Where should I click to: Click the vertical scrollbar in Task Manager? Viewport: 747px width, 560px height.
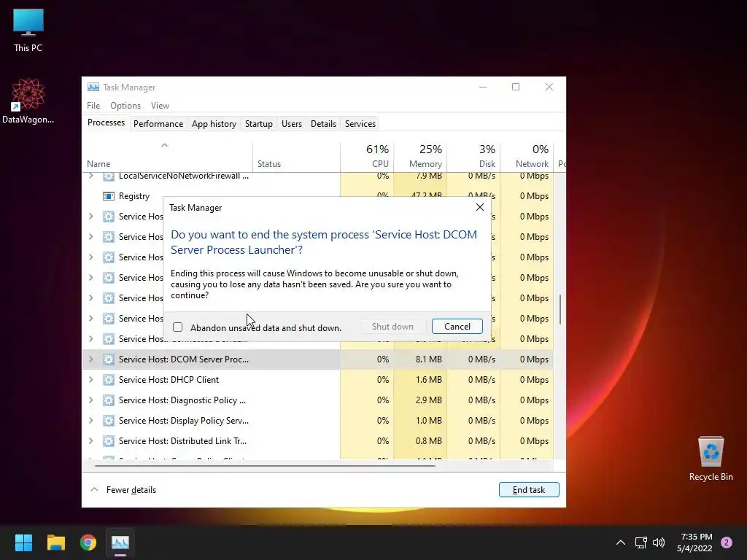pos(560,309)
